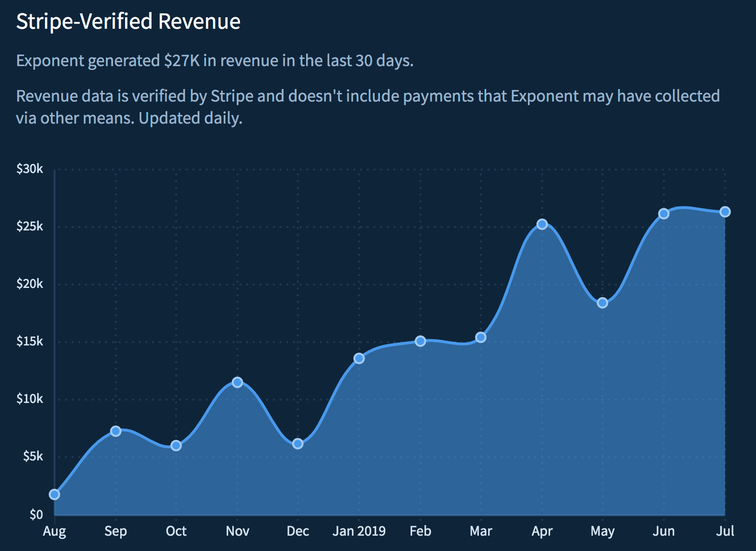Click the $15k y-axis label

[x=30, y=341]
